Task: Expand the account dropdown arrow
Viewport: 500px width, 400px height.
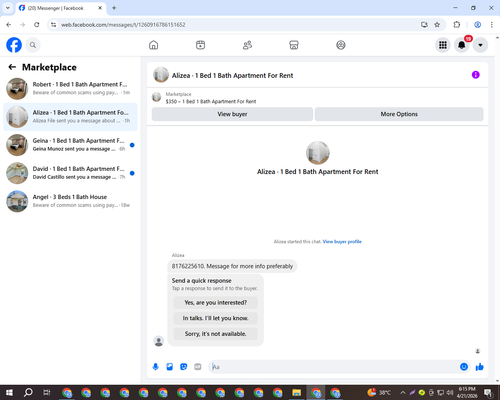Action: (x=480, y=45)
